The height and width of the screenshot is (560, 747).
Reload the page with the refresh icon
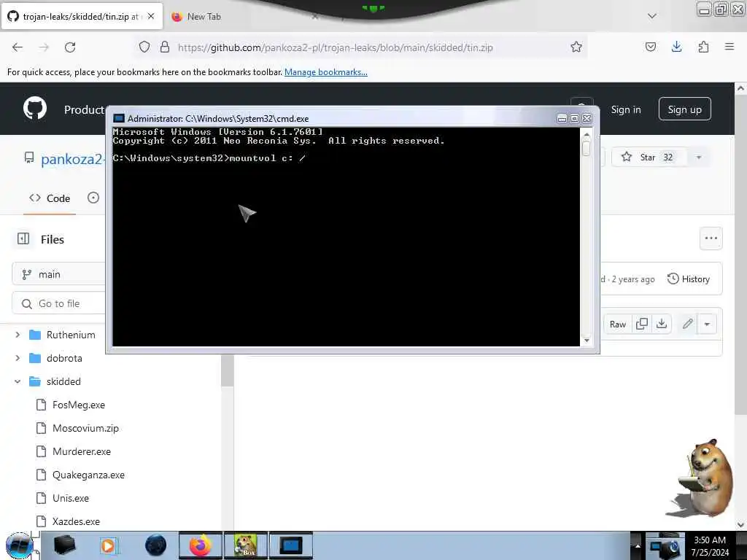[70, 47]
